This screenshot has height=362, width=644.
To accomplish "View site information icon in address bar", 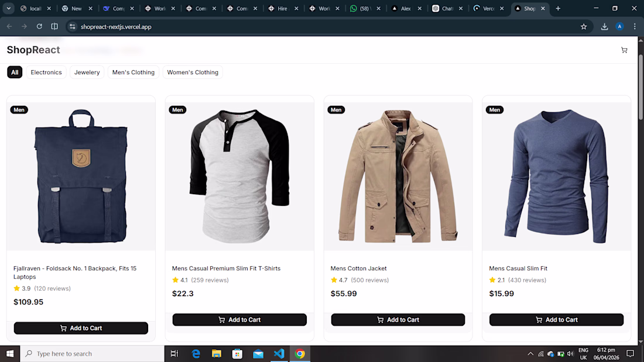I will pyautogui.click(x=72, y=27).
